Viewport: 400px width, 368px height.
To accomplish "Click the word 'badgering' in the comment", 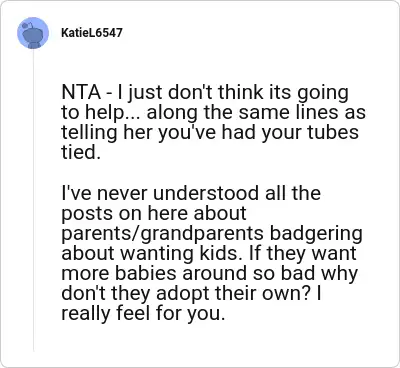I will point(316,235).
